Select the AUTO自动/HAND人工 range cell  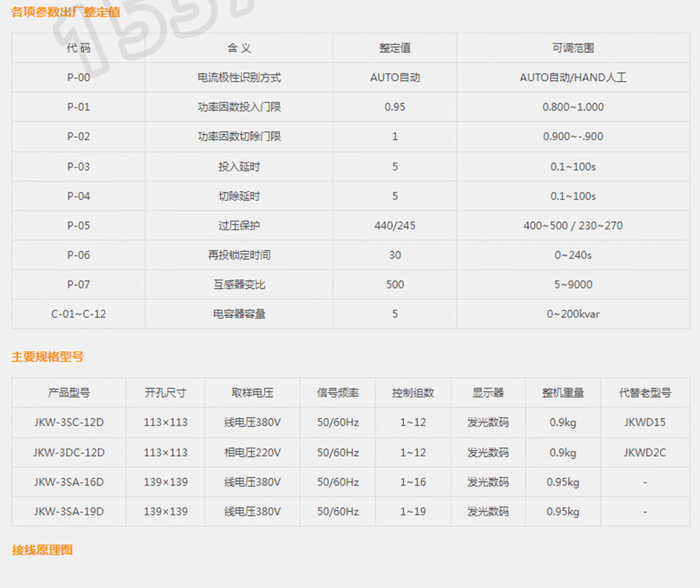[x=573, y=78]
